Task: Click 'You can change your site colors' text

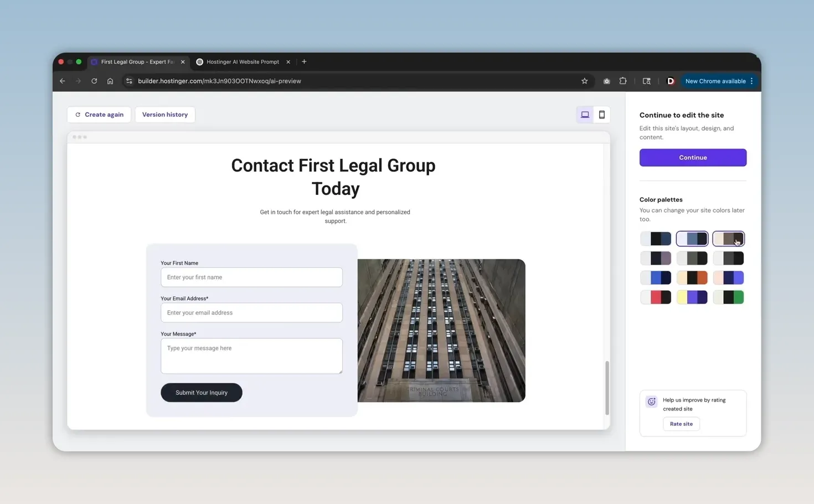Action: [x=692, y=214]
